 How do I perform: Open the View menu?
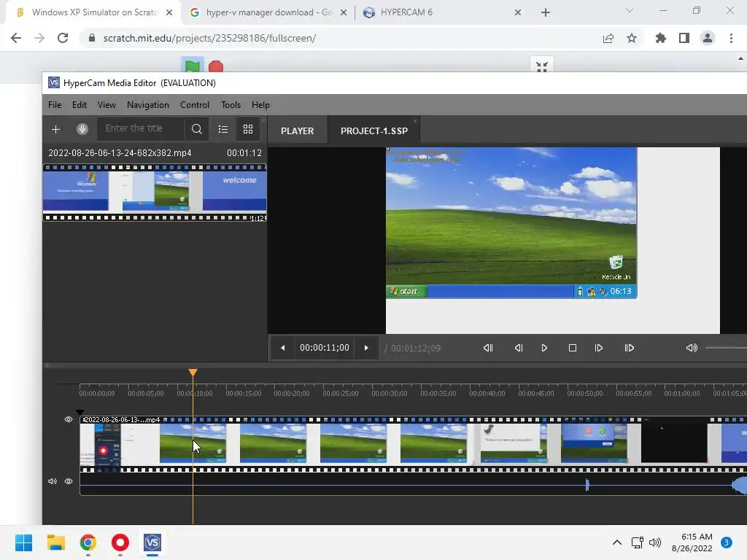coord(107,105)
